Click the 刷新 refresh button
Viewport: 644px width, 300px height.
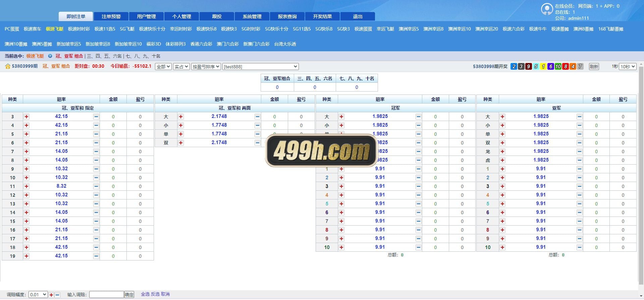pyautogui.click(x=594, y=67)
